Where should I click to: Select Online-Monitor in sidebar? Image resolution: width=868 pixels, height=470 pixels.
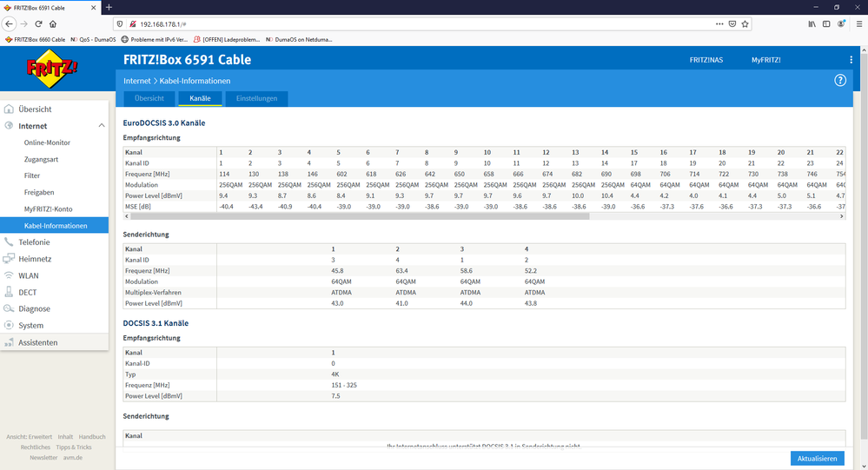click(47, 142)
